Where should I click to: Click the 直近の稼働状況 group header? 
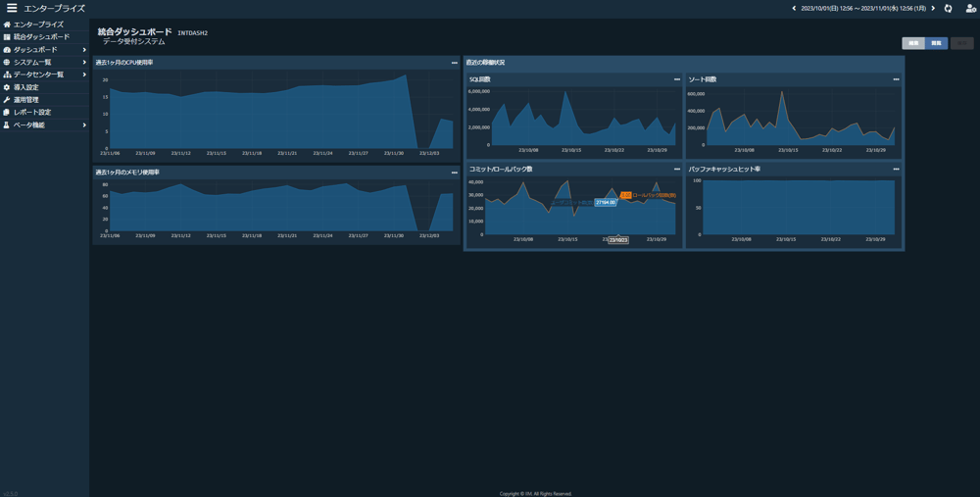[485, 63]
